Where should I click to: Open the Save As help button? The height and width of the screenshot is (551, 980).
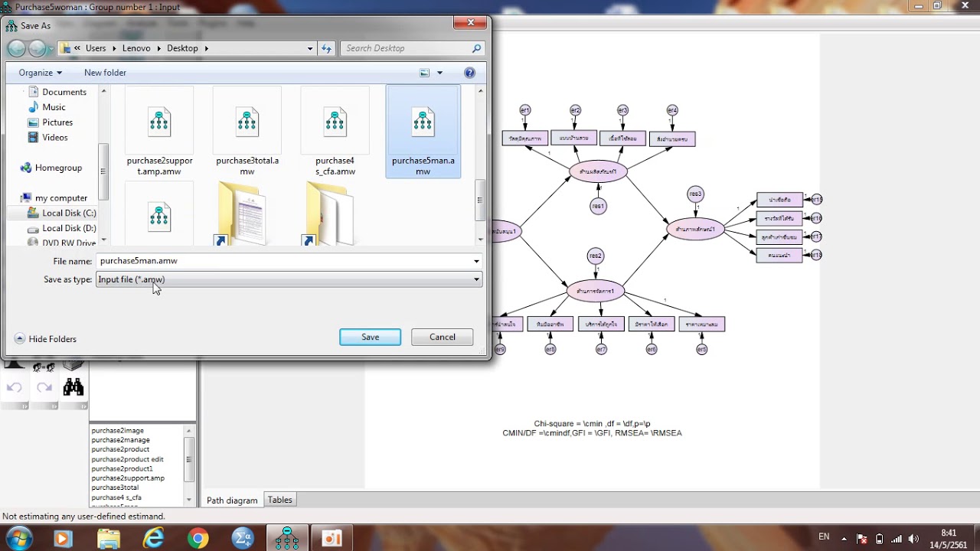(469, 73)
